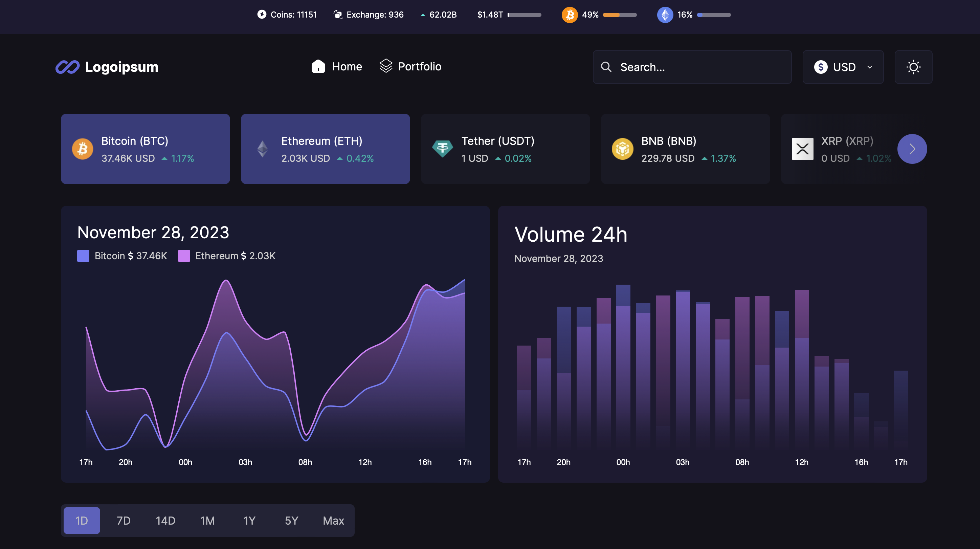Click the Bitcoin logo on the BTC card
This screenshot has width=980, height=549.
(x=83, y=149)
